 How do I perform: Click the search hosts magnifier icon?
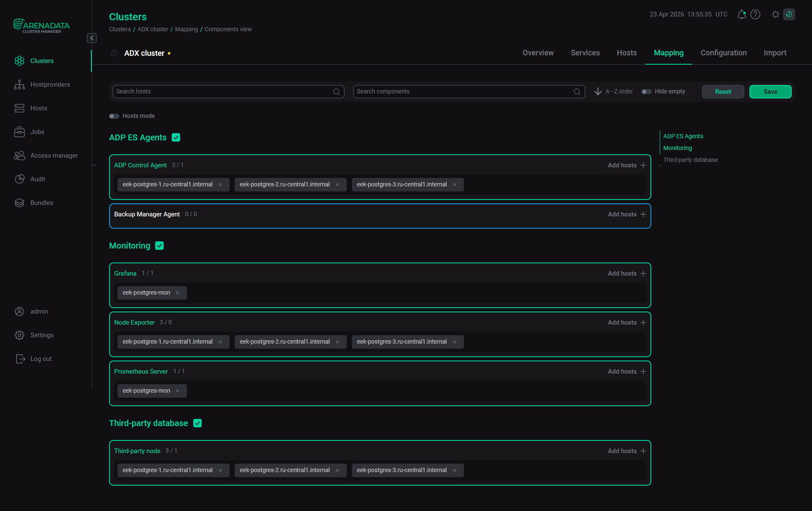[337, 92]
